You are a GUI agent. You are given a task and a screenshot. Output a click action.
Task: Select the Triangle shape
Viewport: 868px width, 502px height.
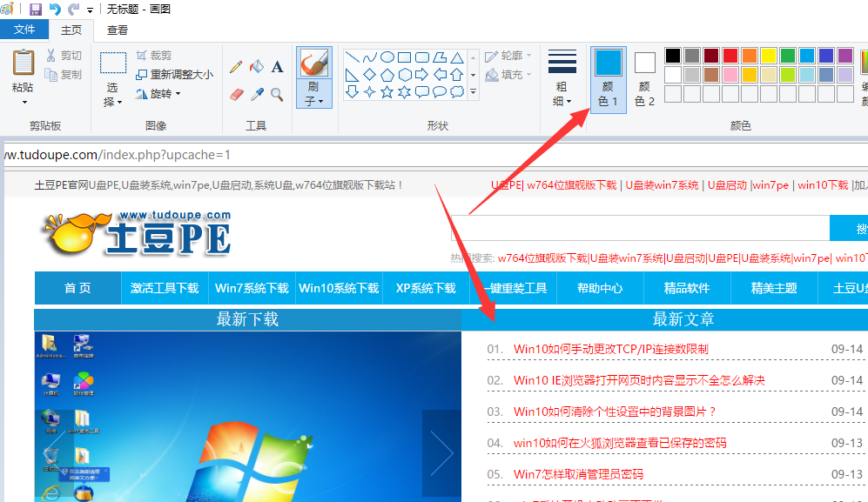tap(457, 57)
